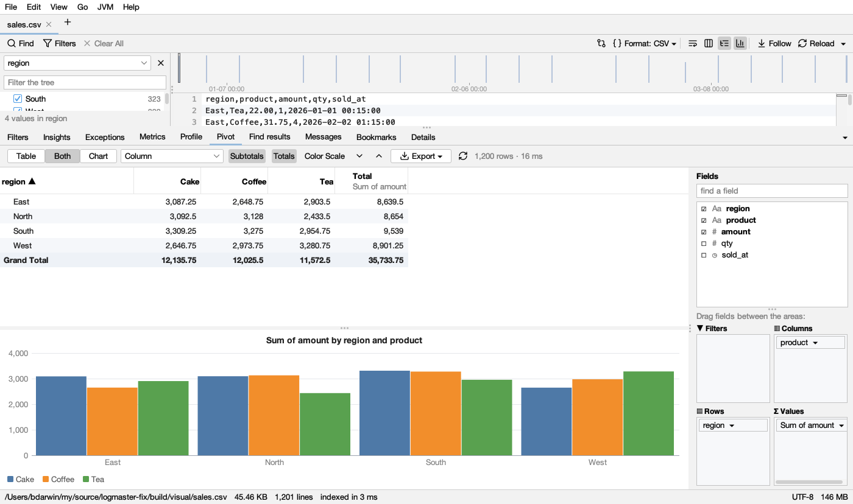Image resolution: width=853 pixels, height=504 pixels.
Task: Check the sold_at field checkbox
Action: (x=704, y=255)
